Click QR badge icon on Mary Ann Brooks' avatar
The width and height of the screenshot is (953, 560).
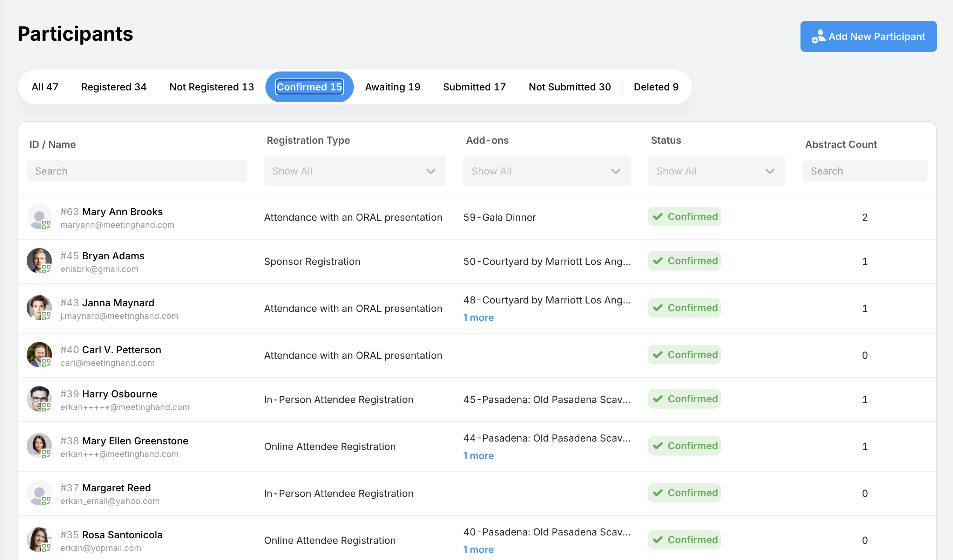pyautogui.click(x=46, y=225)
